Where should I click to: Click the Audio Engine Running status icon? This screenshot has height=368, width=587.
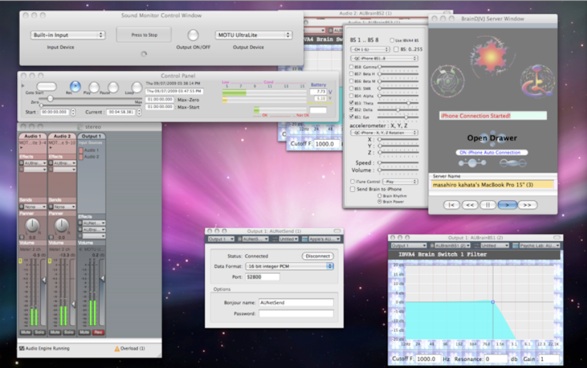[x=22, y=348]
